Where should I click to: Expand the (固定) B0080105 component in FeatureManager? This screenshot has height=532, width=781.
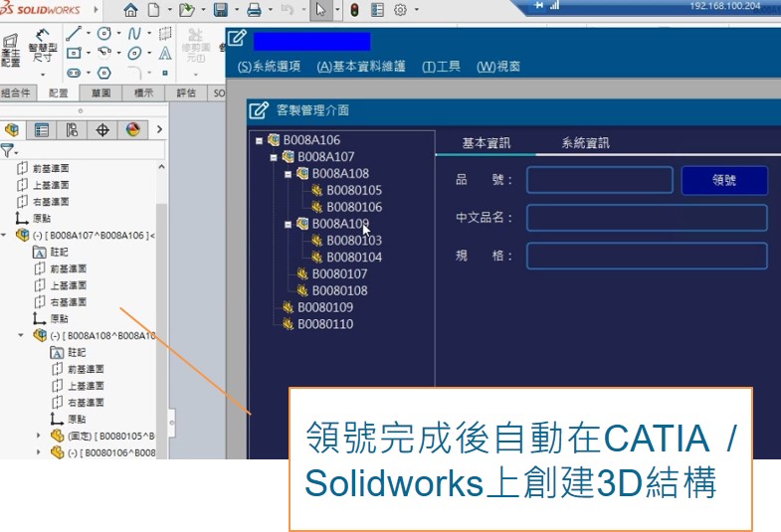click(x=39, y=436)
